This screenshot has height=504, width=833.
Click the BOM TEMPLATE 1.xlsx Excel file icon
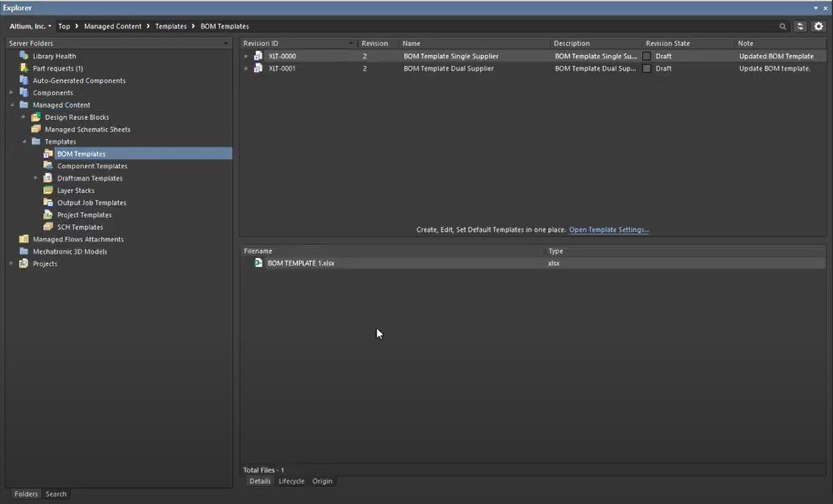(258, 263)
